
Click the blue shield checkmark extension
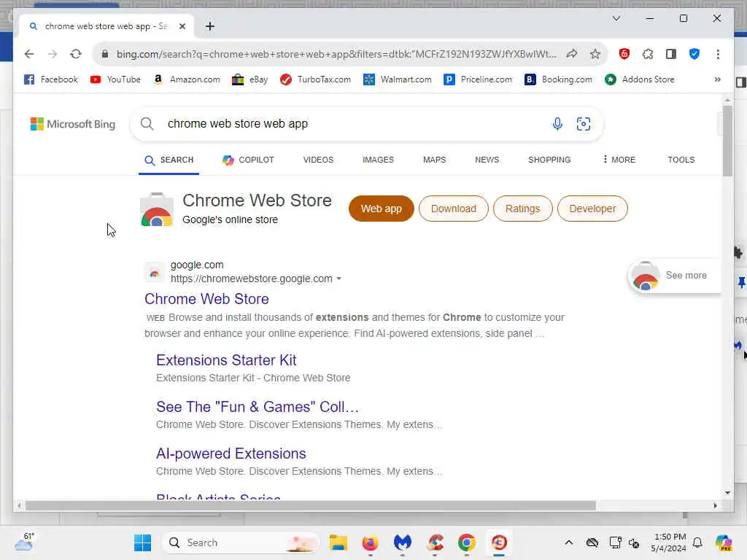tap(694, 54)
